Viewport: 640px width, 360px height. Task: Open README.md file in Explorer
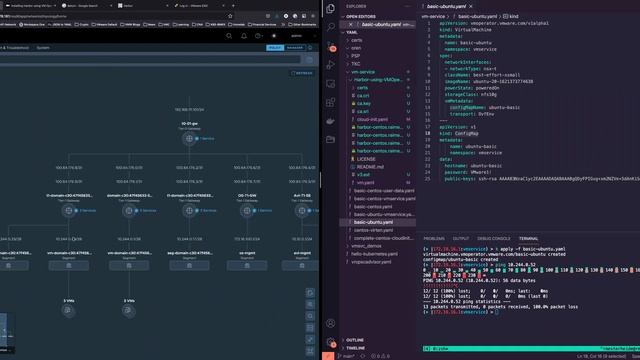tap(370, 167)
